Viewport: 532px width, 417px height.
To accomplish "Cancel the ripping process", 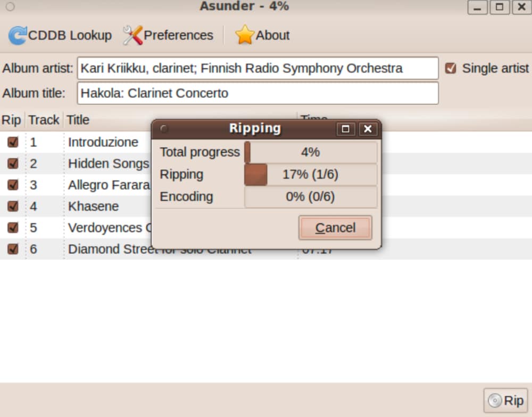I will [335, 228].
